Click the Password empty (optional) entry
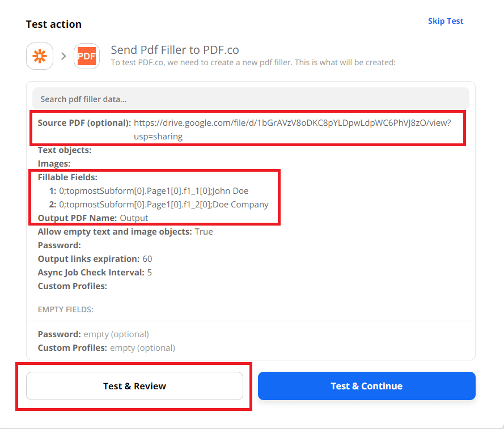This screenshot has width=504, height=429. (x=94, y=334)
